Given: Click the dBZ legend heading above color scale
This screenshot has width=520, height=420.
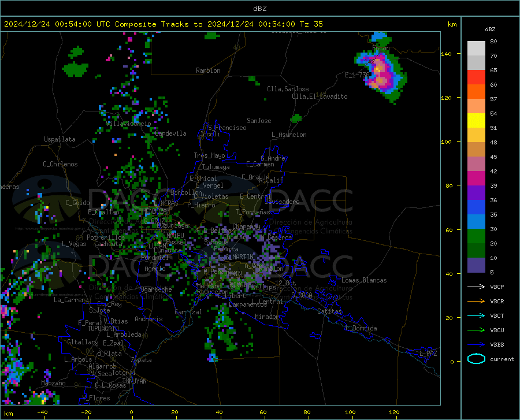Looking at the screenshot, I should click(490, 29).
